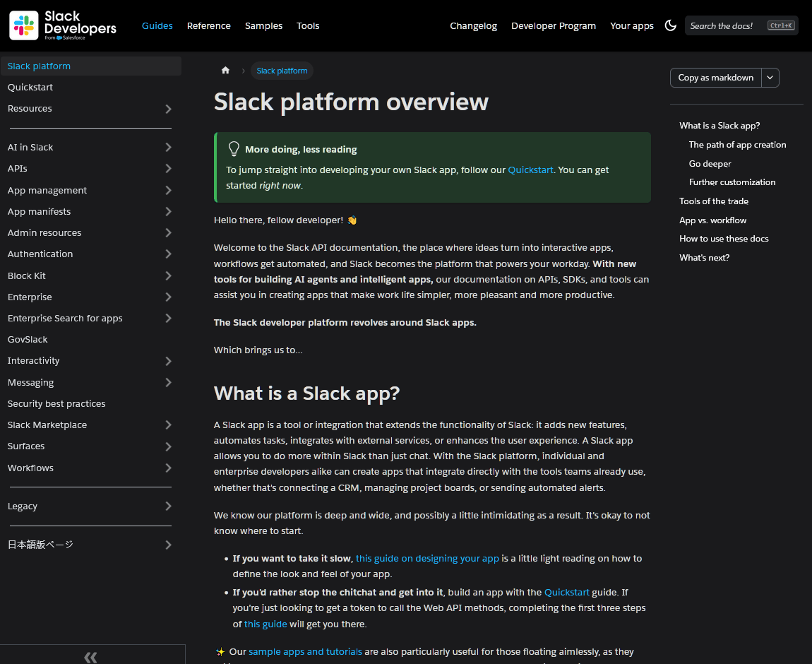Jump to What is a Slack app? via table of contents
Viewport: 812px width, 664px height.
[720, 125]
